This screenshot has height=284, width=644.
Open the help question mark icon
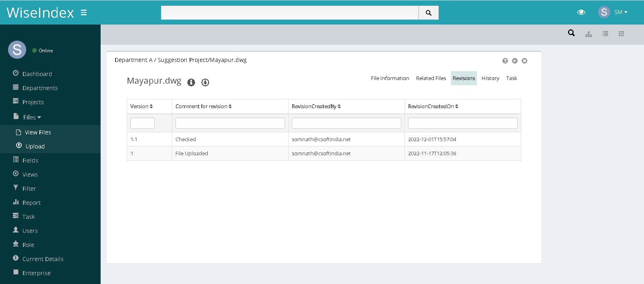(505, 61)
